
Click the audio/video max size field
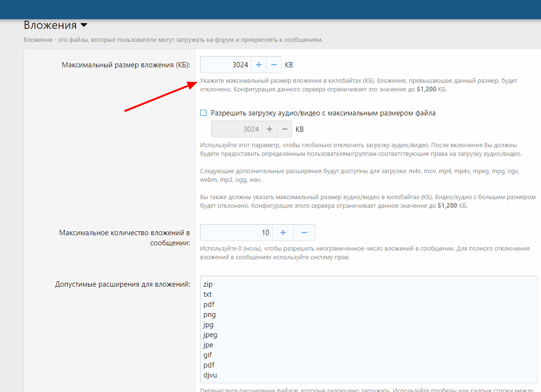click(x=236, y=129)
